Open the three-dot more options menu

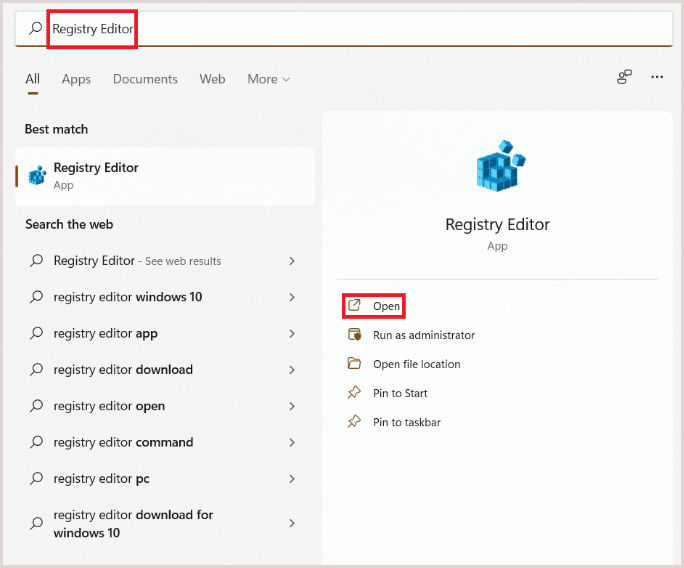(657, 77)
